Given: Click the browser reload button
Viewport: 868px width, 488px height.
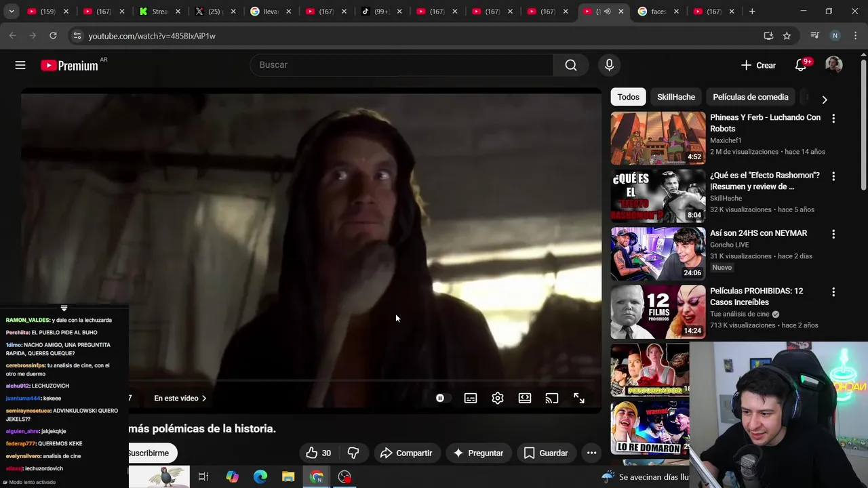Looking at the screenshot, I should tap(53, 36).
